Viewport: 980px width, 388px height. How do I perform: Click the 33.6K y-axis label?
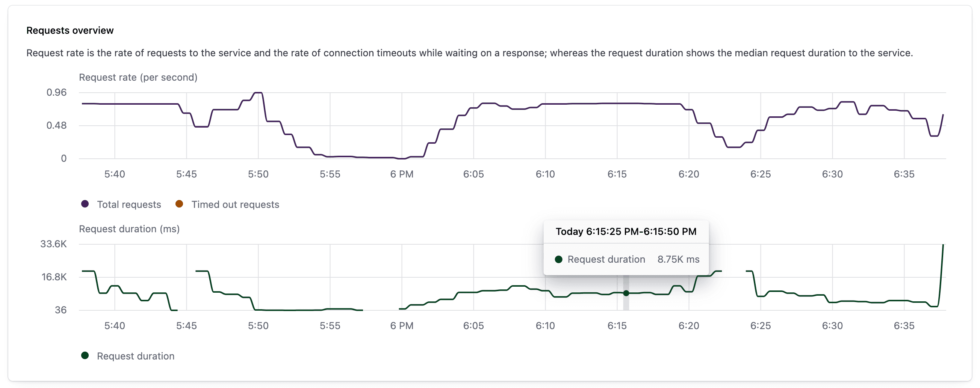(54, 244)
